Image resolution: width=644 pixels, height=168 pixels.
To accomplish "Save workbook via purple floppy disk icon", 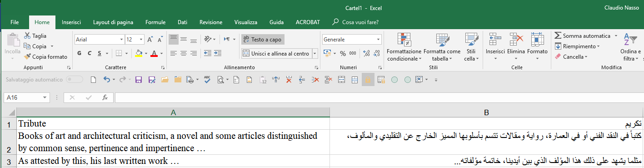I will click(x=139, y=80).
